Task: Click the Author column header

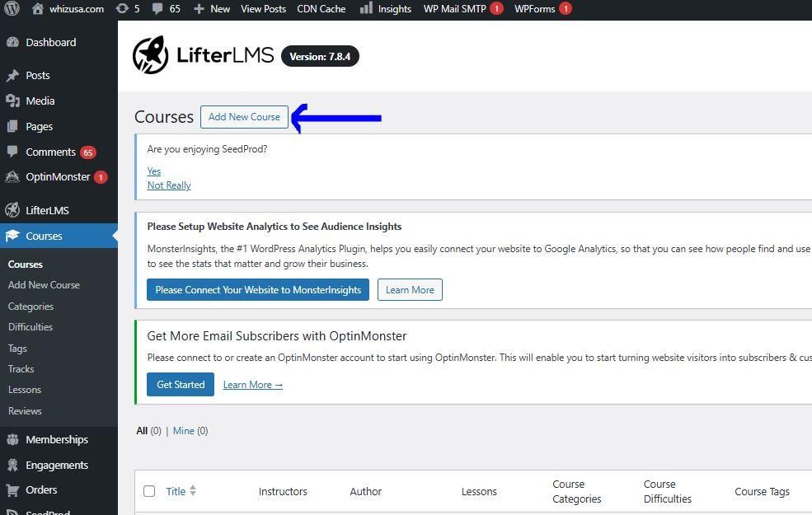Action: 366,491
